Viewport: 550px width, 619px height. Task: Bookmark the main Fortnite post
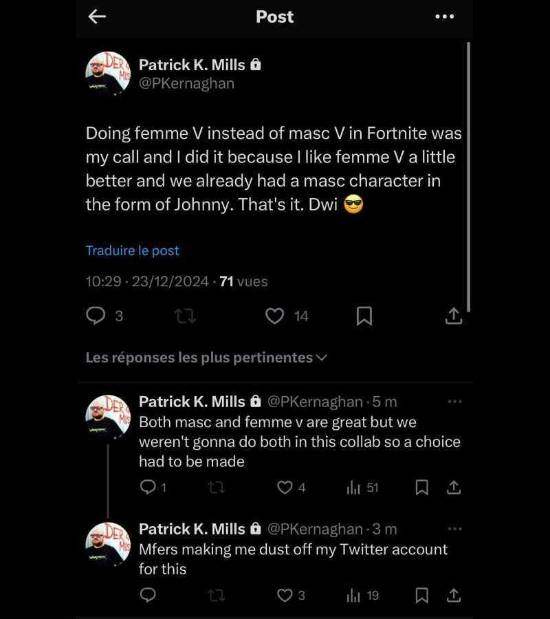tap(364, 316)
